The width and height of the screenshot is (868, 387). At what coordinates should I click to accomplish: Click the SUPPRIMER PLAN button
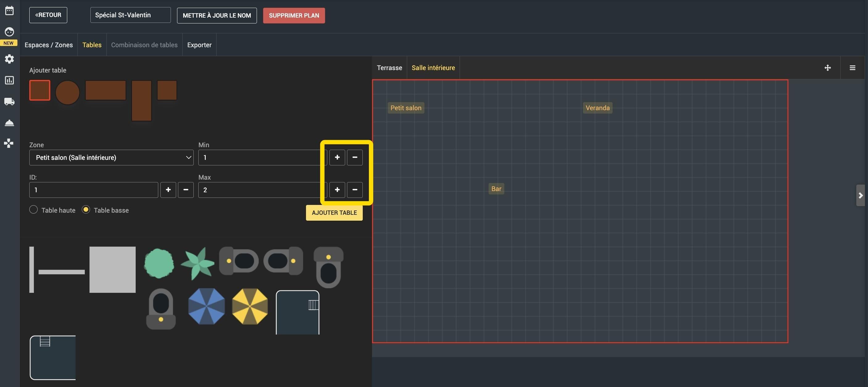pos(294,15)
